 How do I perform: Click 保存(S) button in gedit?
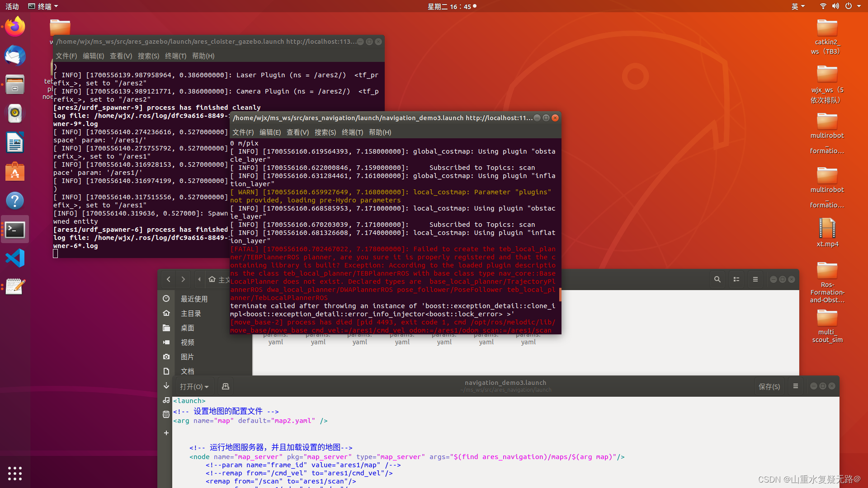[x=769, y=386]
